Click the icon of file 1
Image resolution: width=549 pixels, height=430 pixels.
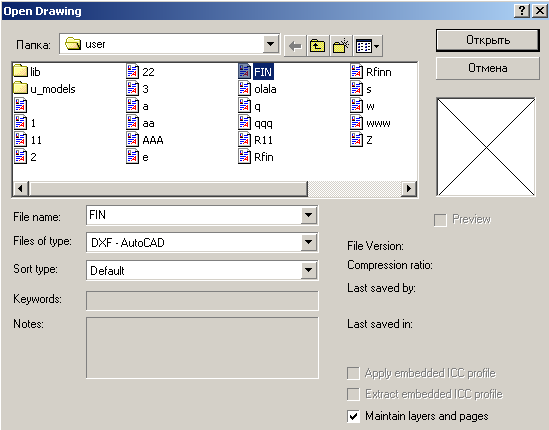pos(20,123)
